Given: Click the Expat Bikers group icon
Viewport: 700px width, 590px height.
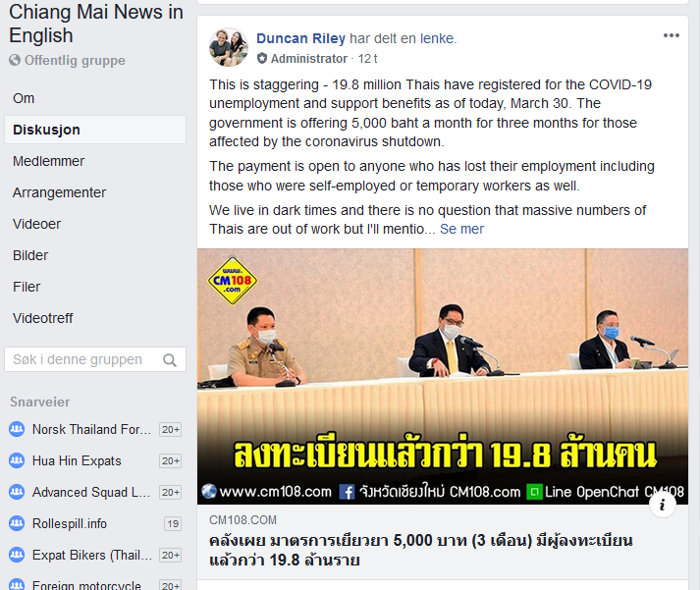Looking at the screenshot, I should click(x=17, y=555).
